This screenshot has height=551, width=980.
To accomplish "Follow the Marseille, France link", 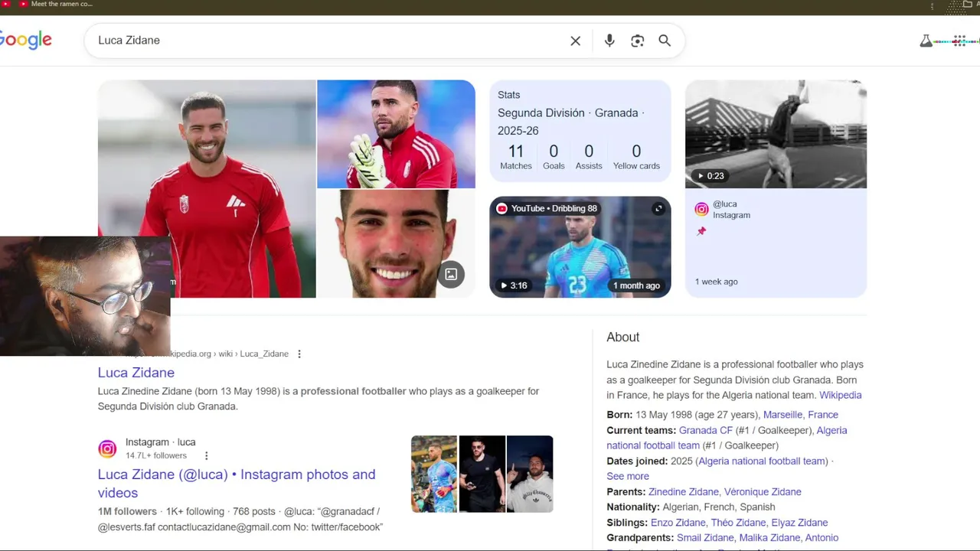I will point(800,415).
